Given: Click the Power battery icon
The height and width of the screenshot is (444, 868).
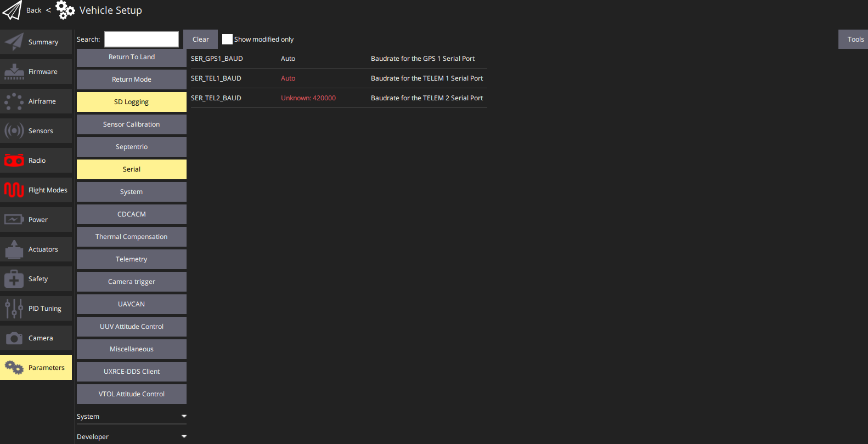Looking at the screenshot, I should (x=14, y=220).
